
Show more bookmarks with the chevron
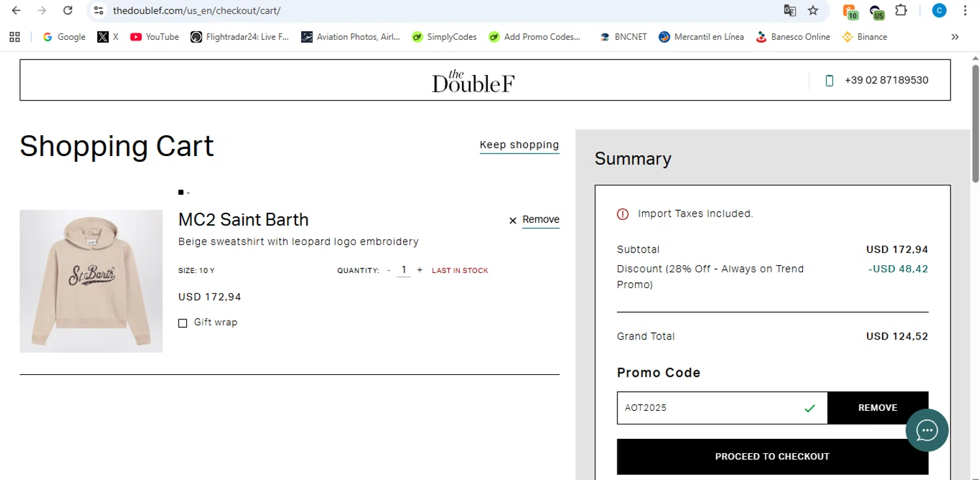pos(955,37)
